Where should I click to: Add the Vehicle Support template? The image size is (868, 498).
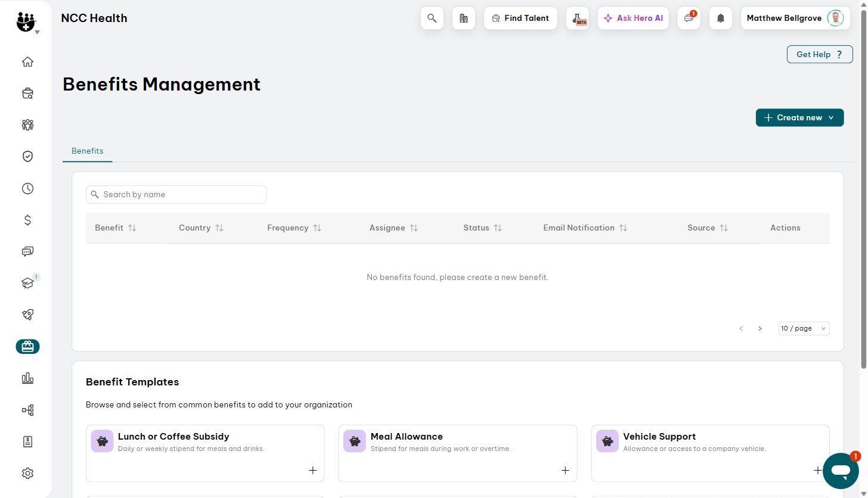pyautogui.click(x=817, y=471)
